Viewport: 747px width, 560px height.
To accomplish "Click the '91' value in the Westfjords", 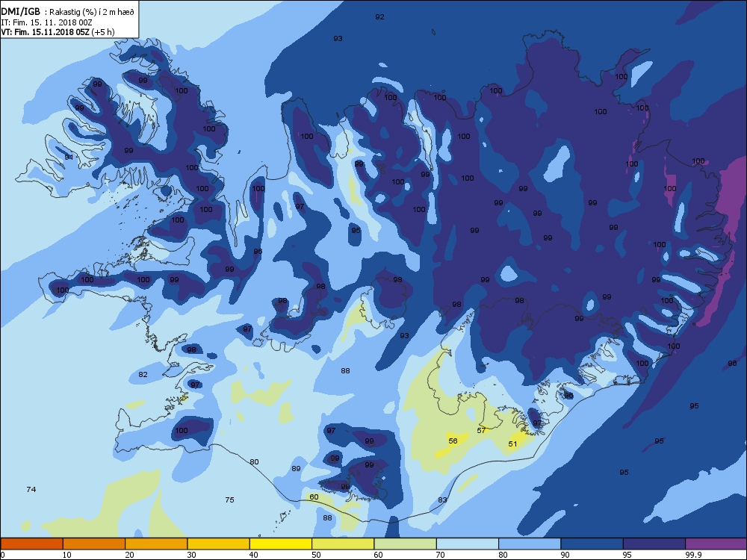I will point(69,157).
